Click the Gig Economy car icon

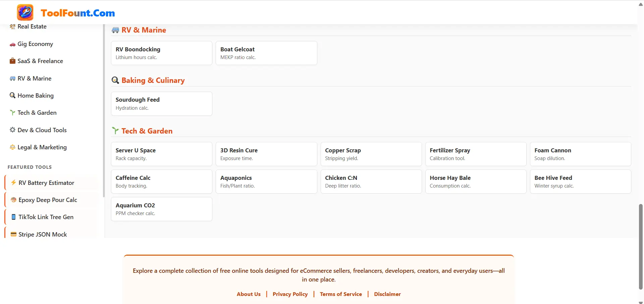point(12,44)
